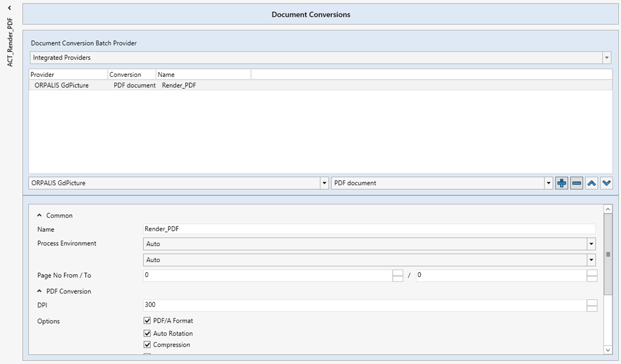Remove the selected conversion using the minus icon
The height and width of the screenshot is (364, 621).
[x=576, y=182]
